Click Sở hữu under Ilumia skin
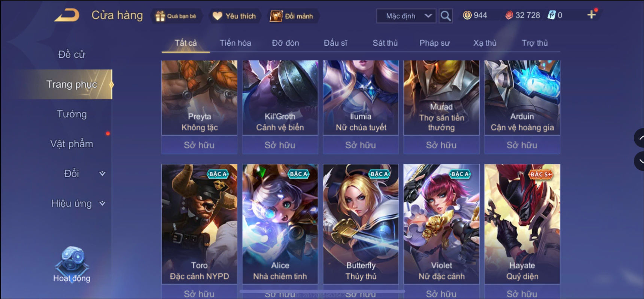Image resolution: width=644 pixels, height=299 pixels. pyautogui.click(x=361, y=145)
